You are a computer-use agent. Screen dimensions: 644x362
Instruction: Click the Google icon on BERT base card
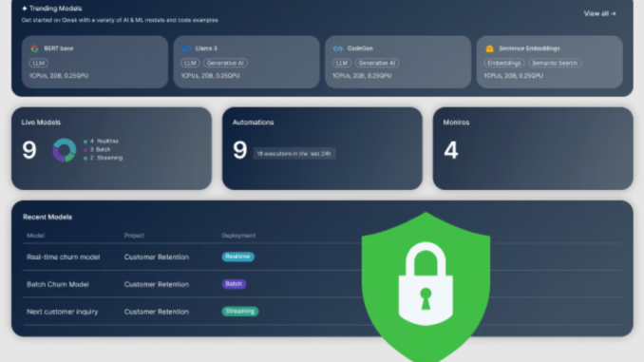(34, 48)
